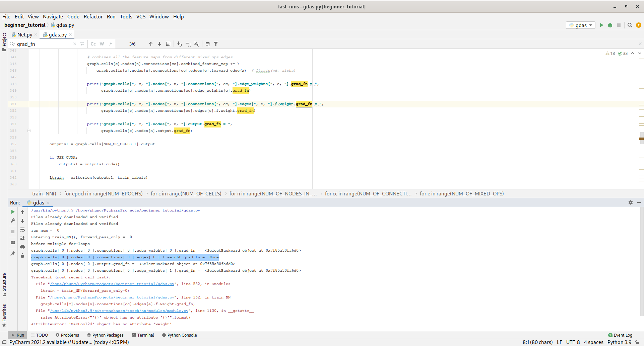
Task: Run gdas with the green toolbar play button
Action: [x=601, y=25]
